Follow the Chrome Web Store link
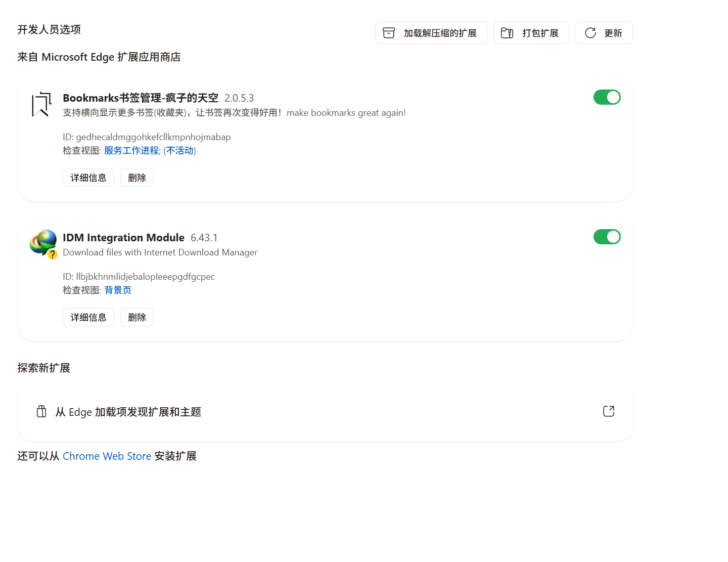 point(107,456)
